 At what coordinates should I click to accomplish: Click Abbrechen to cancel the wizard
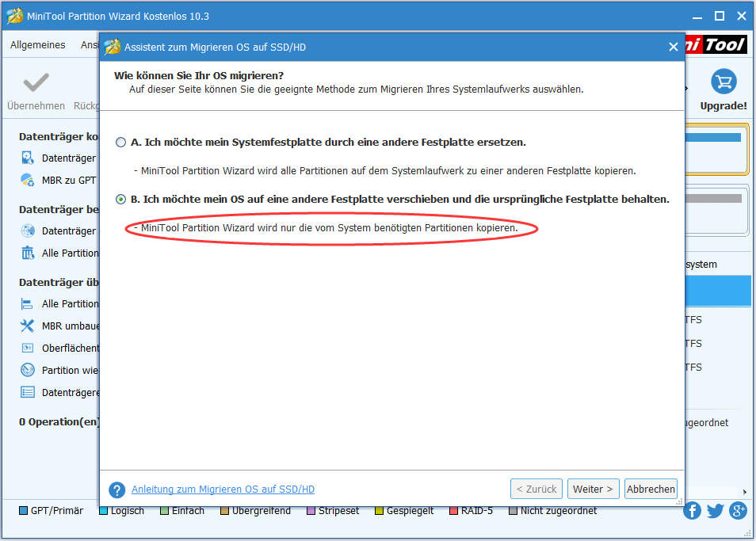(651, 489)
